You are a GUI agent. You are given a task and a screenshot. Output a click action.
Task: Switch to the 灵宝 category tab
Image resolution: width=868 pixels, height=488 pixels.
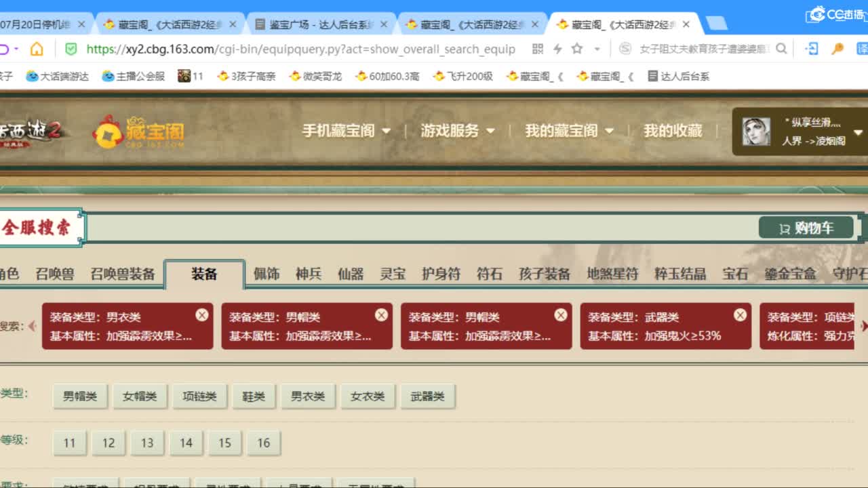point(393,274)
